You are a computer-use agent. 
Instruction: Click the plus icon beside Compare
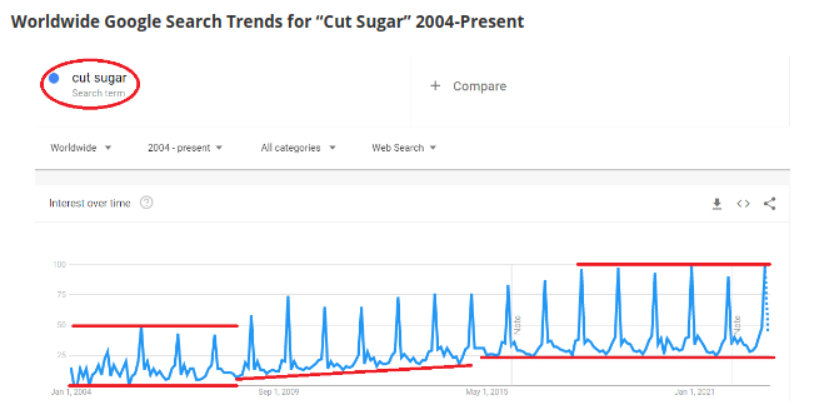[x=435, y=86]
